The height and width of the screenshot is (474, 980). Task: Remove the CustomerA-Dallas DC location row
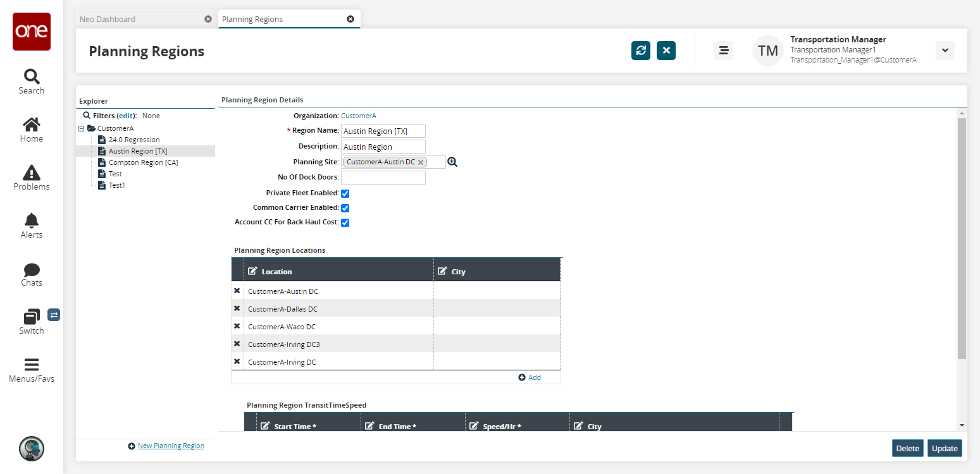pos(237,308)
